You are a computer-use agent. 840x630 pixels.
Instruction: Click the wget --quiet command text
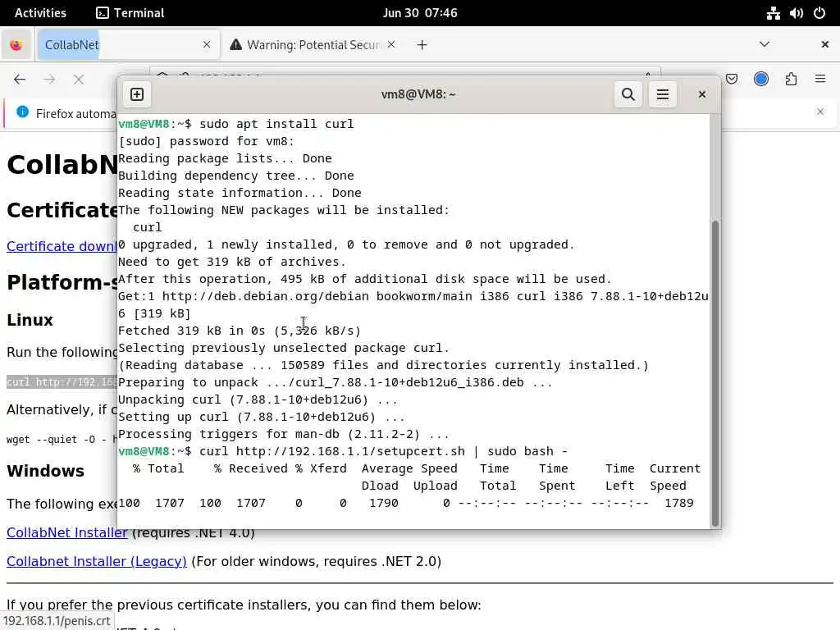tap(61, 440)
